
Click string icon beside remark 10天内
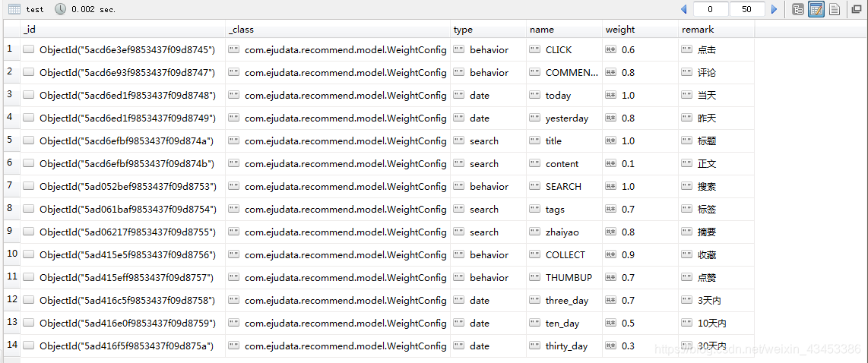point(687,324)
